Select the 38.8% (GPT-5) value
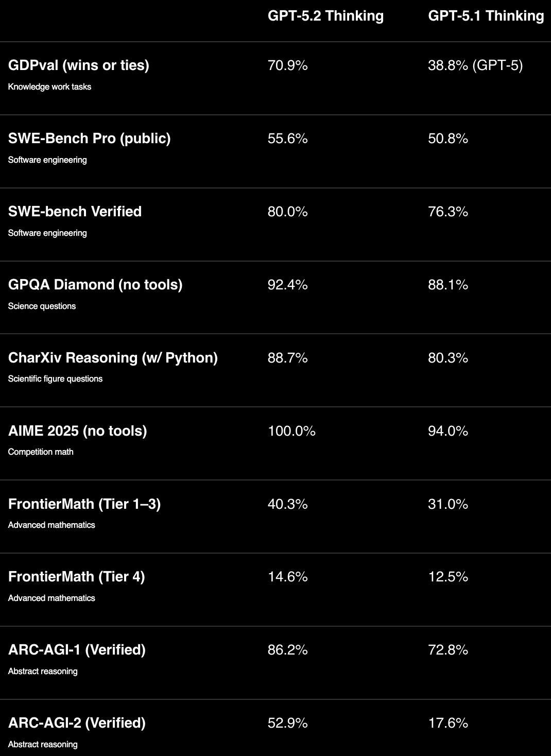The height and width of the screenshot is (756, 551). (475, 65)
